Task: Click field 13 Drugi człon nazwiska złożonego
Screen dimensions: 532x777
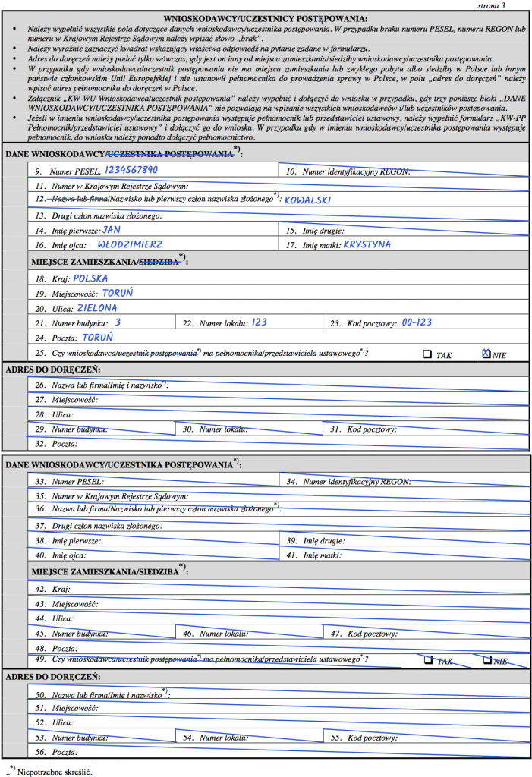Action: point(279,214)
